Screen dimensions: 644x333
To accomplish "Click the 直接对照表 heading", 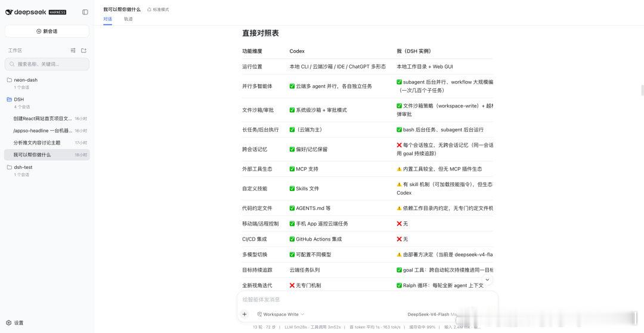I will (261, 33).
